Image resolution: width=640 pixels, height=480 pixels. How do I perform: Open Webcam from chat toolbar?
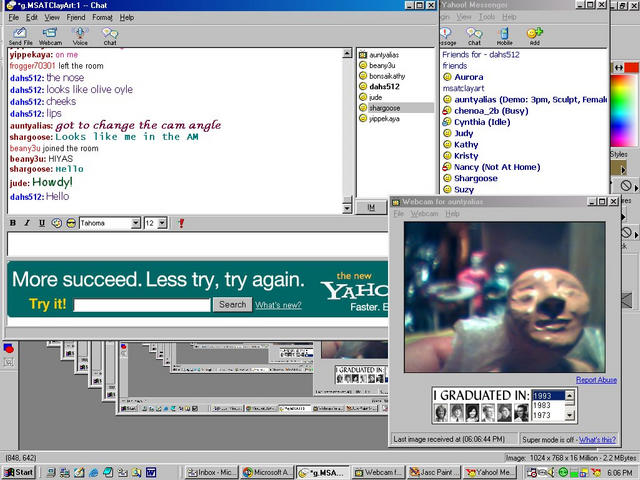coord(50,36)
